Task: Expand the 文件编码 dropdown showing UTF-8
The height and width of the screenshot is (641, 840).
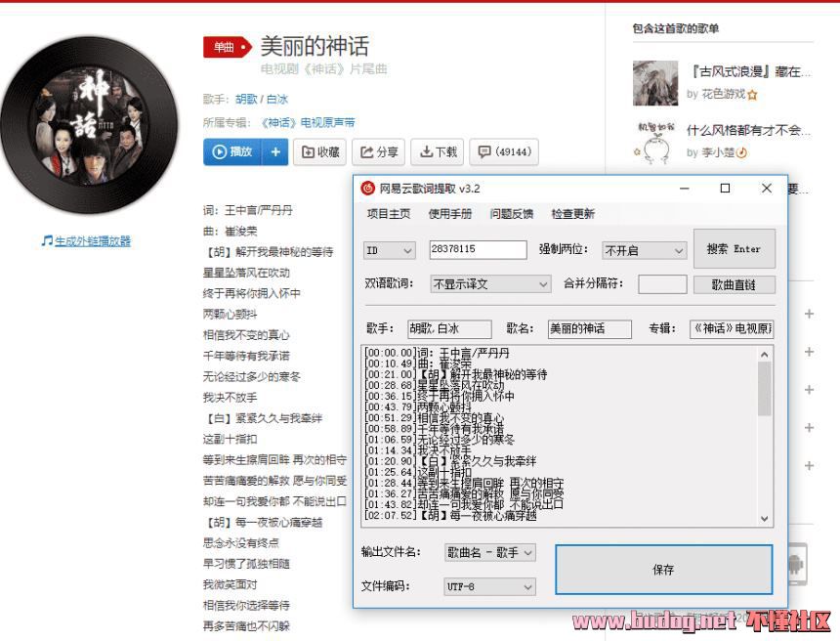Action: pyautogui.click(x=490, y=587)
